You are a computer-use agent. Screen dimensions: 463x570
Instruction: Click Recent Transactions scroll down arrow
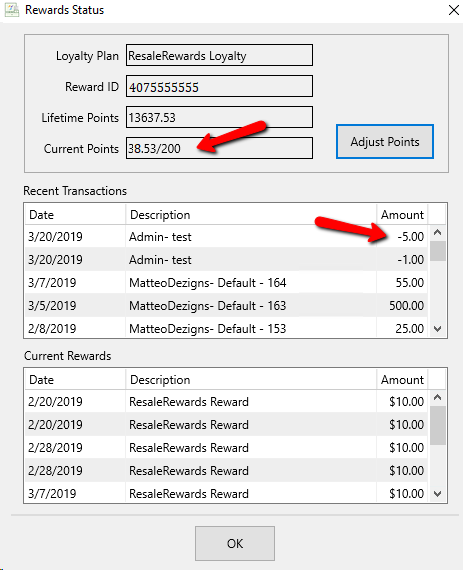(438, 329)
